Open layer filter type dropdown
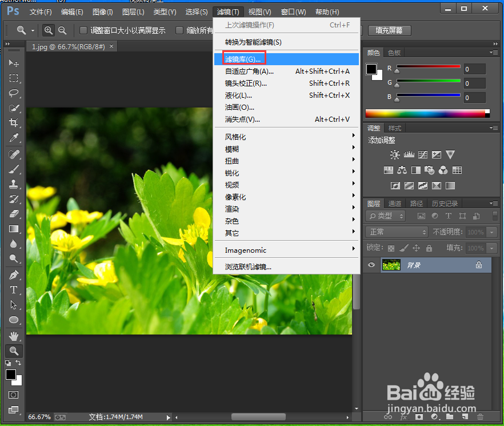The height and width of the screenshot is (426, 504). (x=386, y=216)
